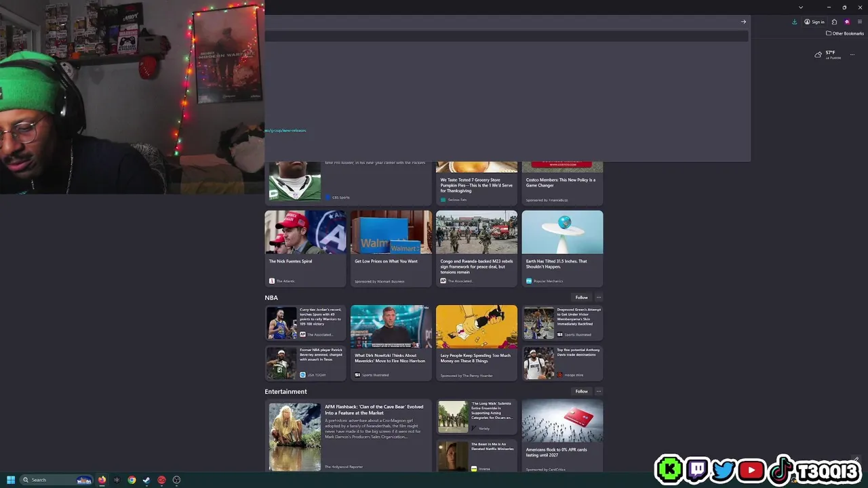Click The Atlantic source icon
This screenshot has height=488, width=868.
(x=272, y=281)
